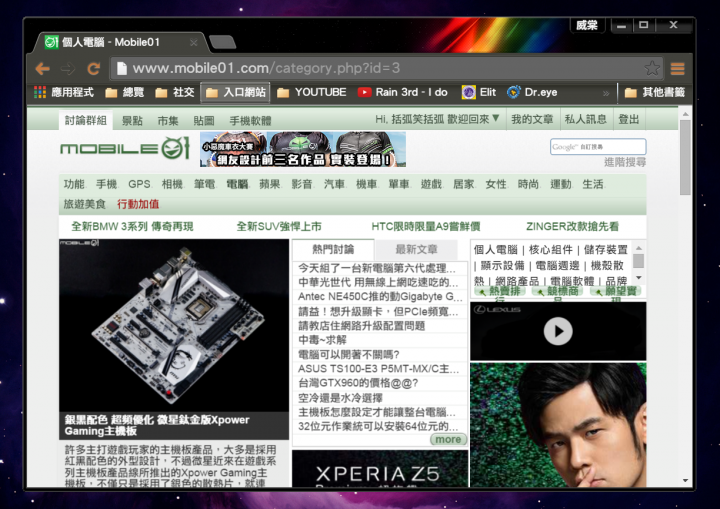This screenshot has height=509, width=720.
Task: Open HTC限時限量A9嘗鮮價 link
Action: 426,226
